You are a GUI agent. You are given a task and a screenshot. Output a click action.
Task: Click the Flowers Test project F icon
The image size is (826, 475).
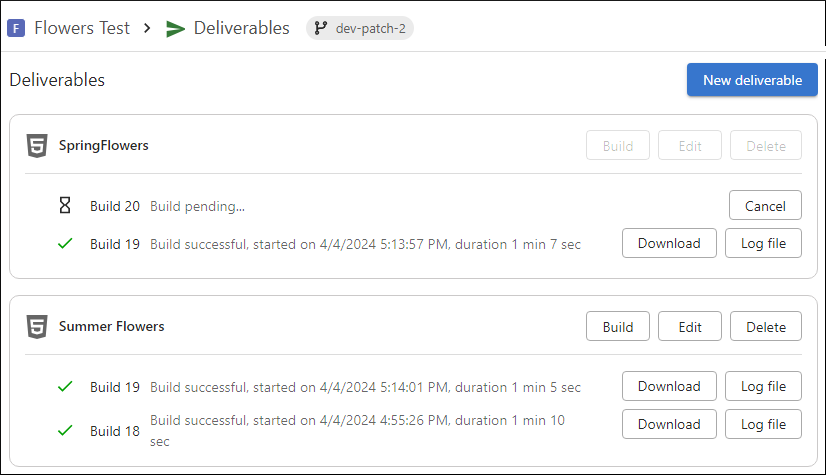pos(16,28)
